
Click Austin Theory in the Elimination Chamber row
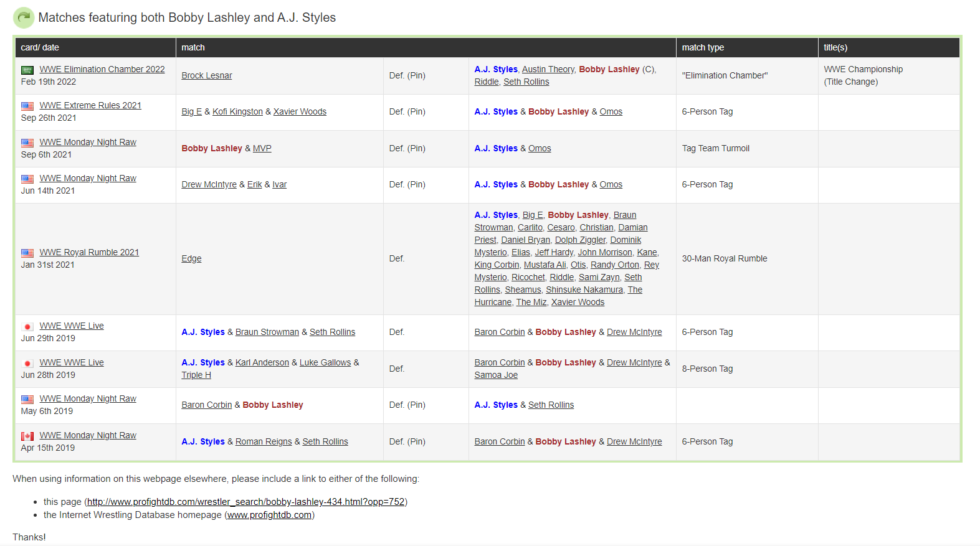pos(548,69)
